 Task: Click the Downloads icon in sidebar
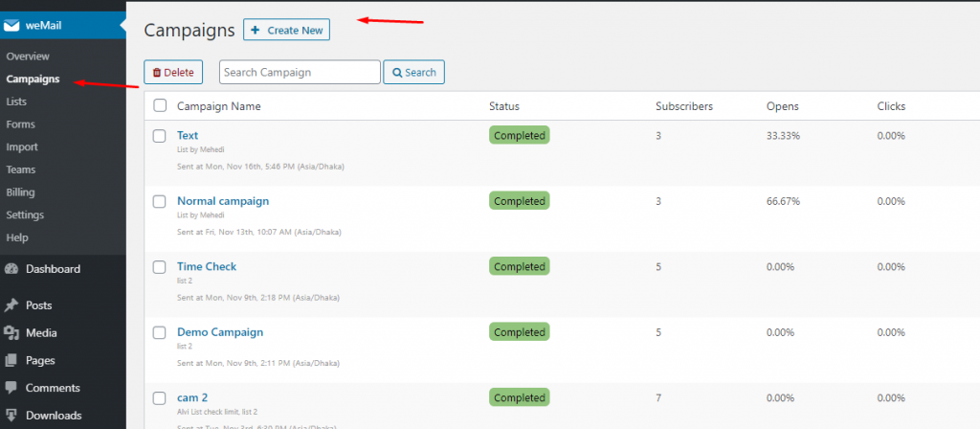[11, 416]
